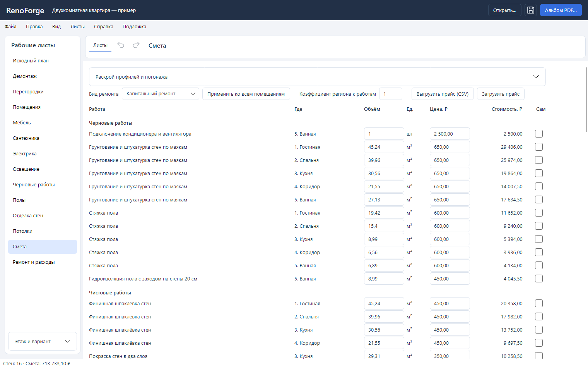Click the vertical scrollbar of the estimate
The image size is (588, 368).
tap(587, 100)
